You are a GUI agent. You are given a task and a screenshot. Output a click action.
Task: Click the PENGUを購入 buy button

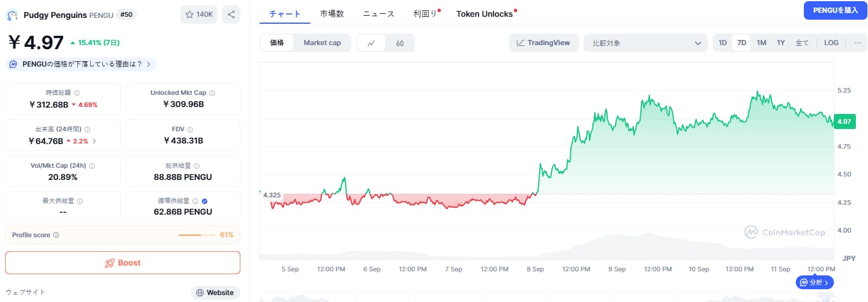(835, 10)
